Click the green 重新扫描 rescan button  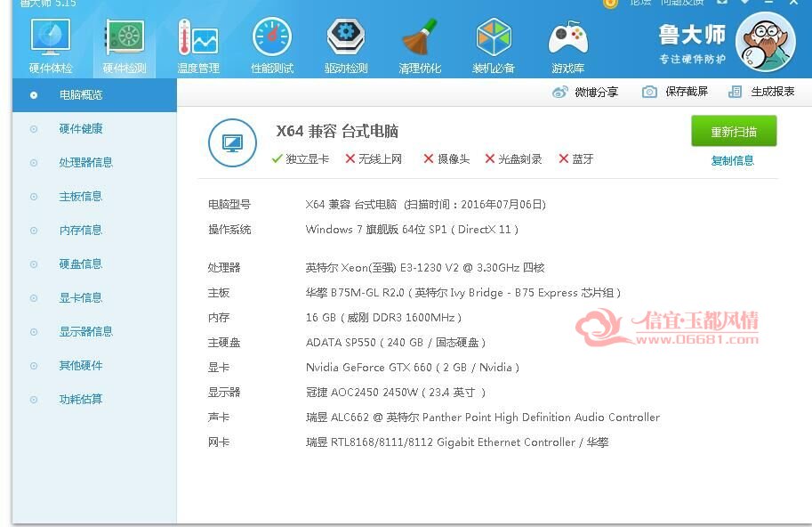734,131
